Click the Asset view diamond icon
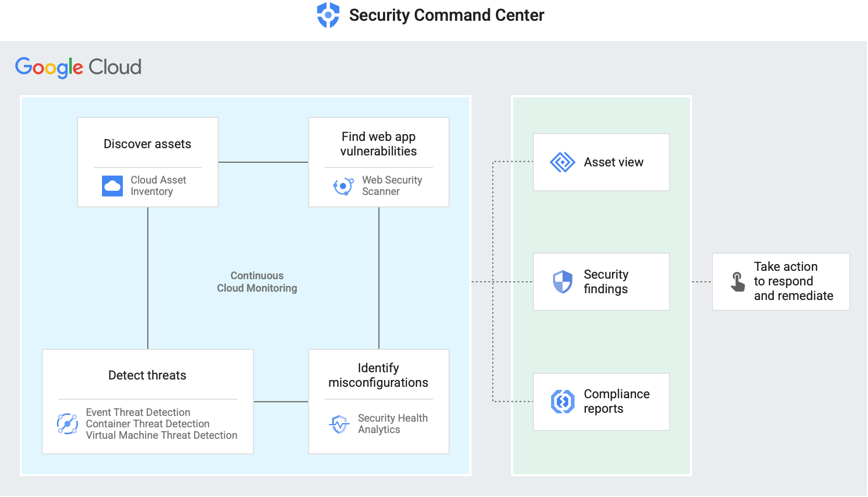Viewport: 868px width, 497px height. [x=563, y=162]
